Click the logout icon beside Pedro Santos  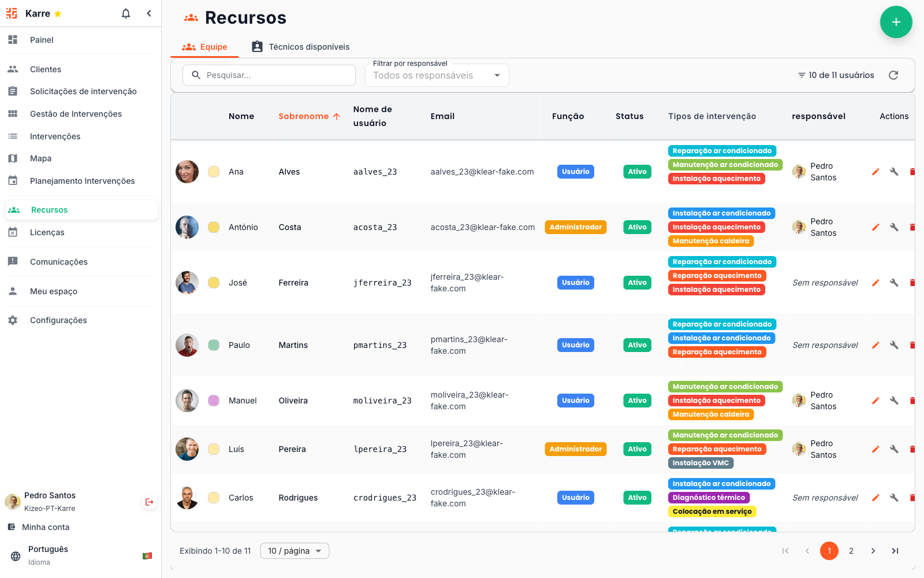[149, 502]
